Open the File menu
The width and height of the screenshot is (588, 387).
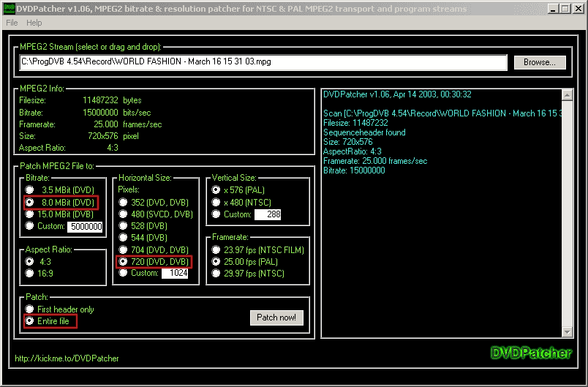click(12, 23)
